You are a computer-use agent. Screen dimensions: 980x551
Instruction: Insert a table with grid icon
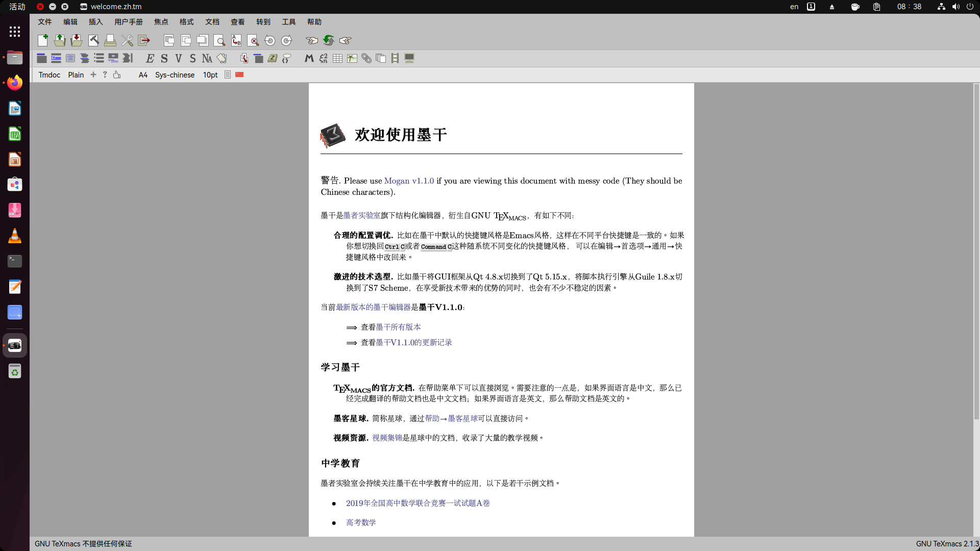pyautogui.click(x=337, y=58)
